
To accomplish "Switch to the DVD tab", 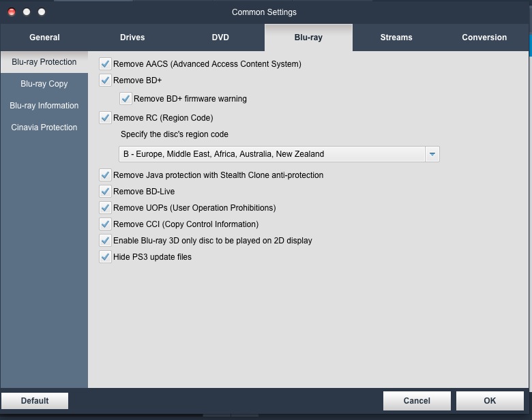I will point(220,37).
